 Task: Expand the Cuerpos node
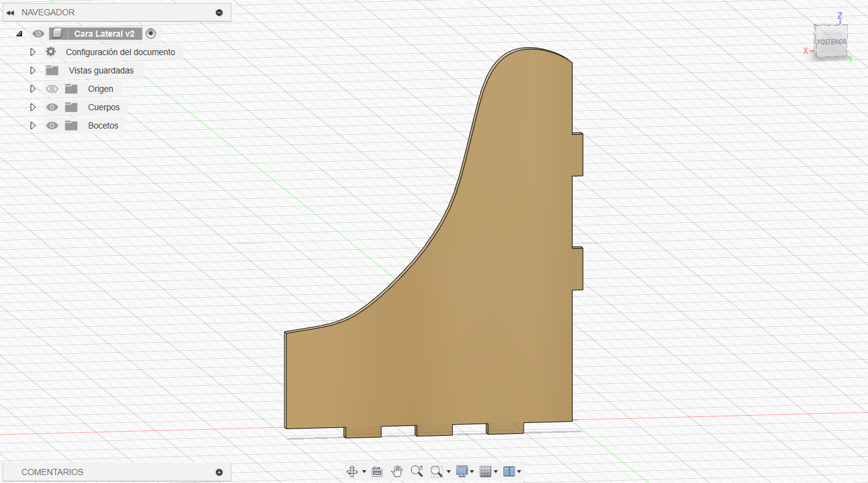click(33, 107)
